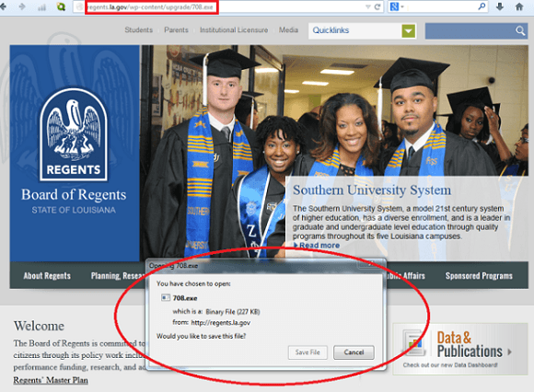The image size is (534, 392).
Task: Click the site search magnifier icon
Action: [519, 31]
